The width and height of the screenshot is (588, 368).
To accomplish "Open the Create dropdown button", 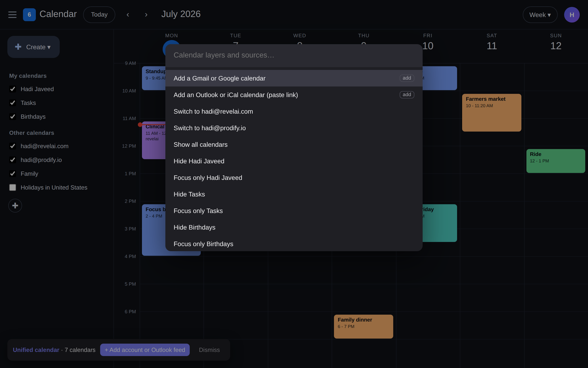I will pos(34,47).
